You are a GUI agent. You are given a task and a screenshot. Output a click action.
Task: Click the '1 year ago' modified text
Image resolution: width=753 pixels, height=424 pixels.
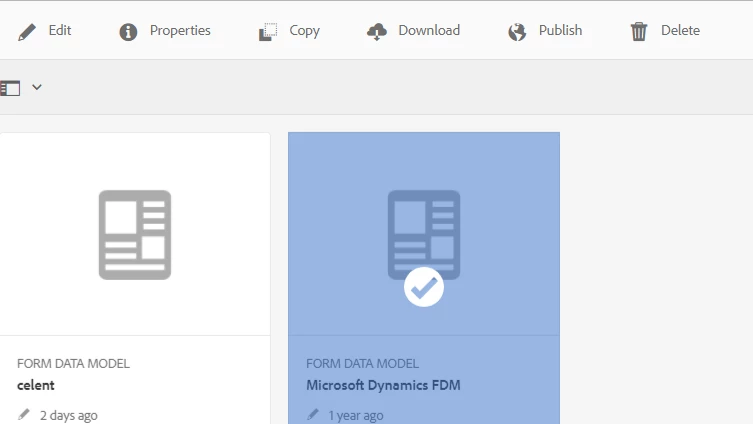coord(356,415)
